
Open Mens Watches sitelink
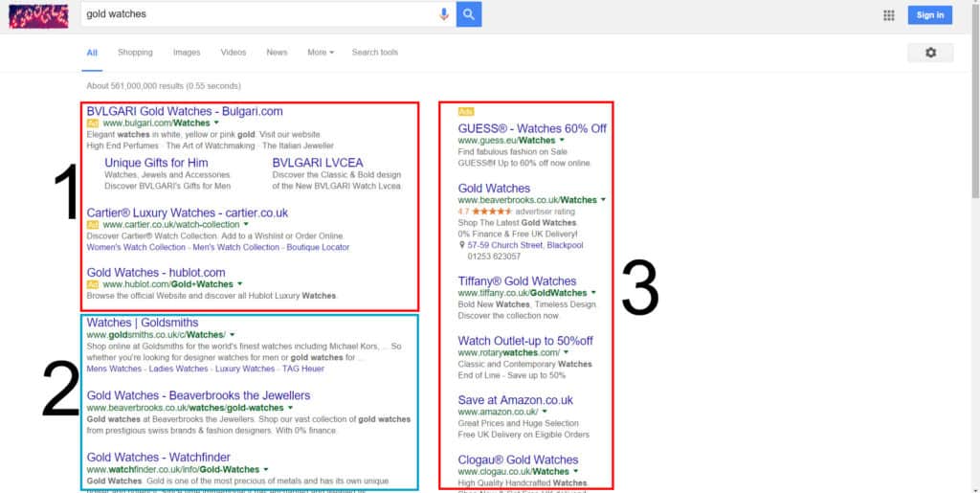pos(115,369)
